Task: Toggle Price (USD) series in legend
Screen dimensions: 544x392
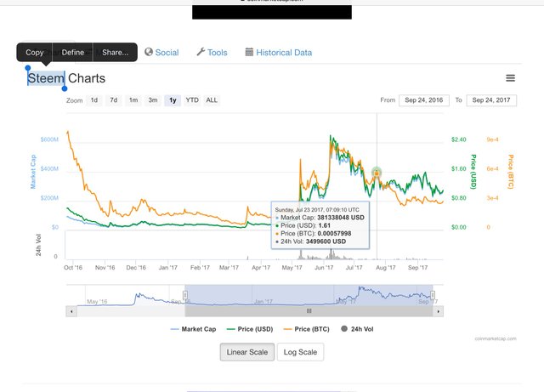Action: pyautogui.click(x=250, y=329)
